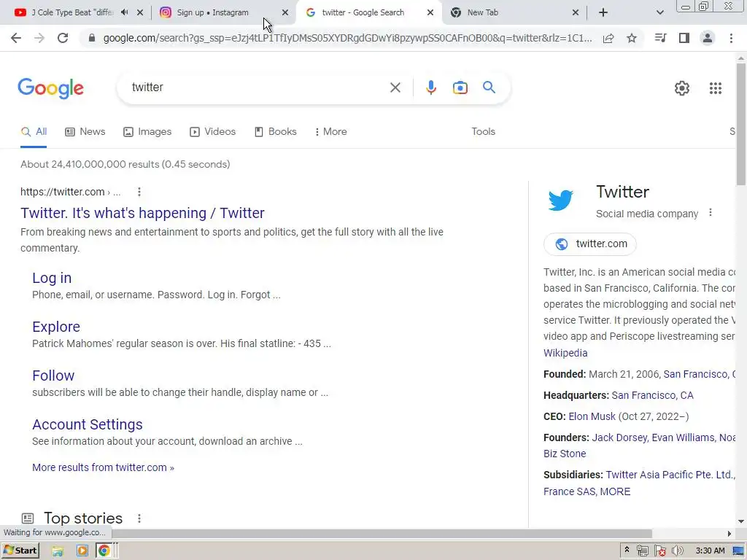The image size is (747, 560).
Task: Click MORE subsidiaries link
Action: coord(615,491)
